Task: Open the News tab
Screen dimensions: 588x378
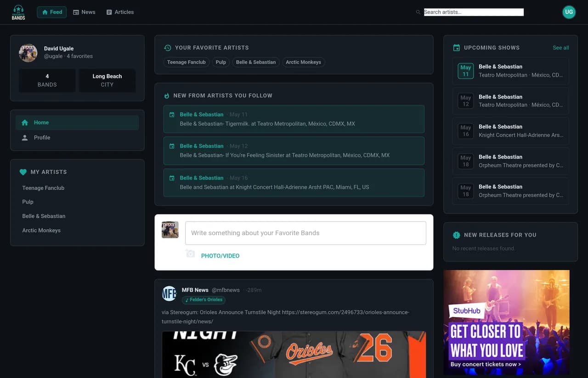Action: (x=84, y=12)
